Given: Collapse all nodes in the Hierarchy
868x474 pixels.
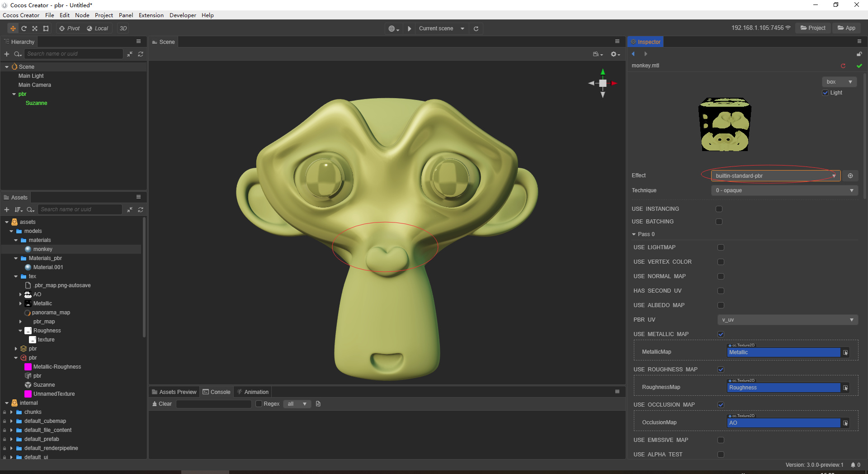Looking at the screenshot, I should click(130, 54).
